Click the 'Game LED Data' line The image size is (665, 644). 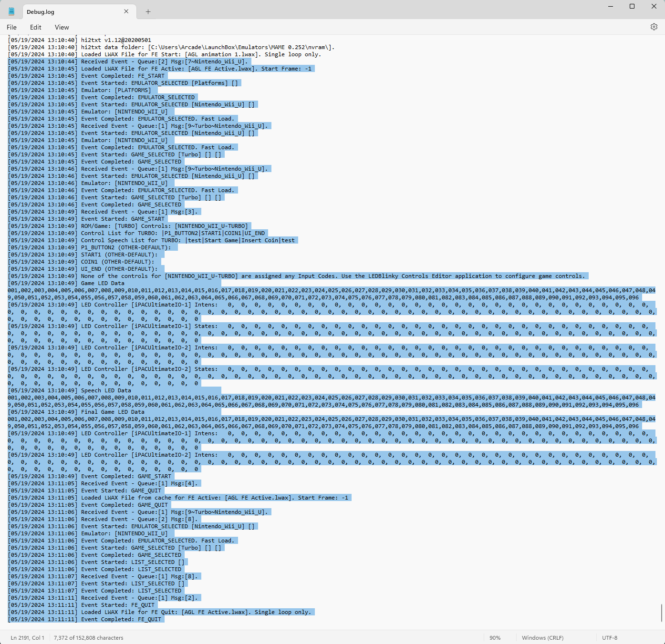(x=66, y=283)
